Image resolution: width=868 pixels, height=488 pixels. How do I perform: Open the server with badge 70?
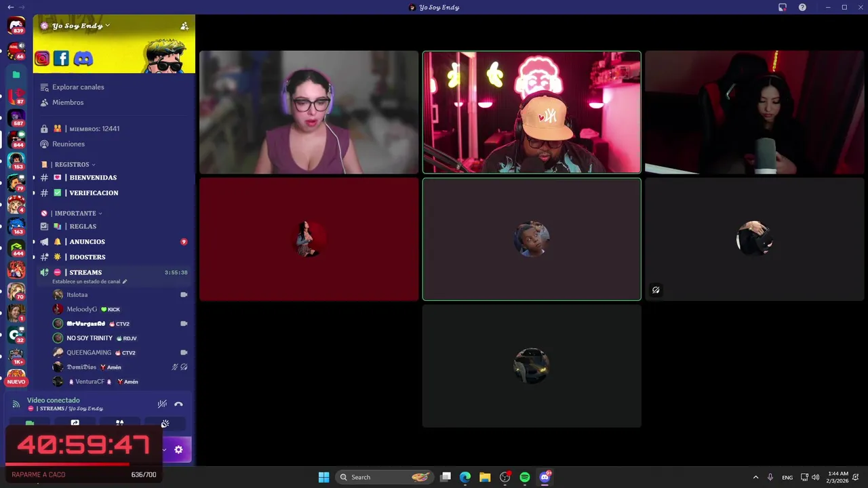point(16,291)
